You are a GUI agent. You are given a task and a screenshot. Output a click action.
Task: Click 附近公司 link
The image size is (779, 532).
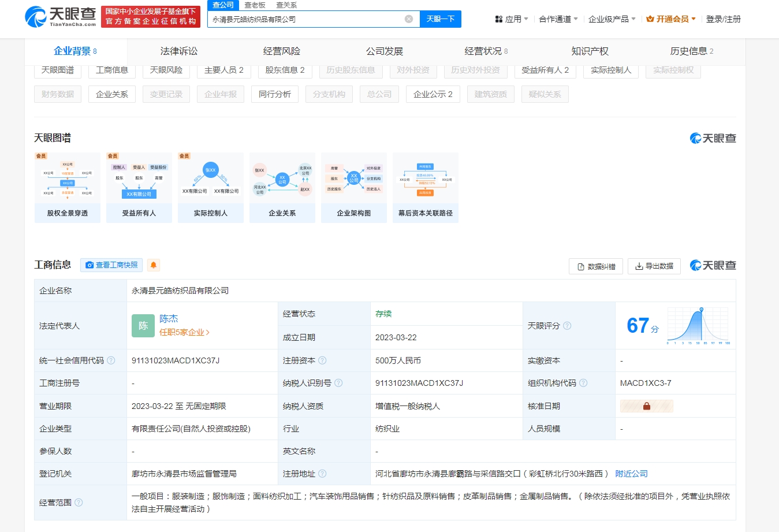(x=631, y=474)
